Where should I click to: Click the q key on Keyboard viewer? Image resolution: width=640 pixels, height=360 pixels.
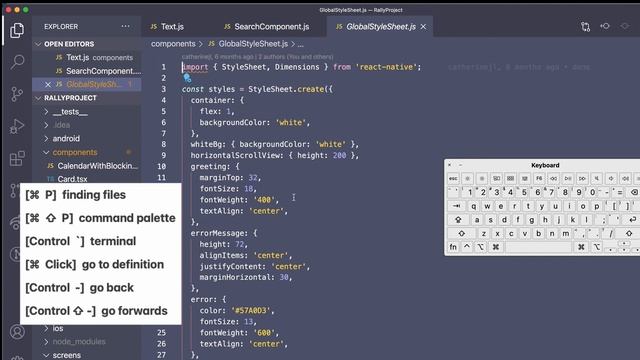tap(473, 206)
